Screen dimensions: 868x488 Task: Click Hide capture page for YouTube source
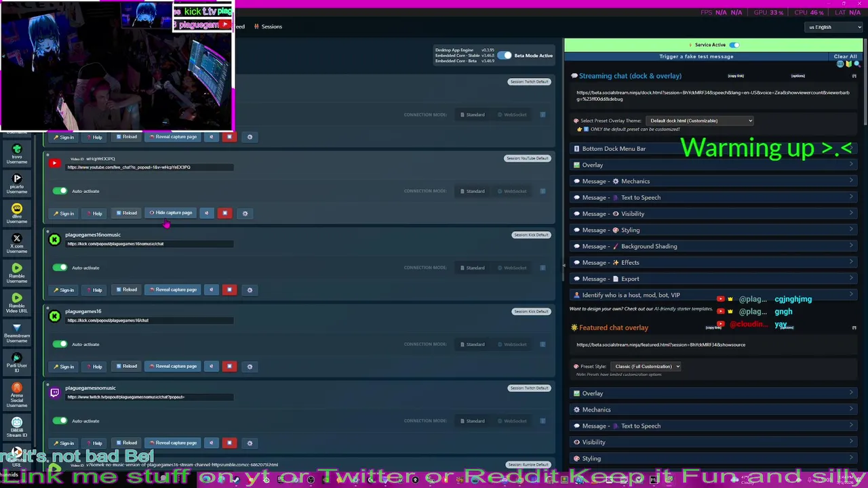pyautogui.click(x=170, y=213)
